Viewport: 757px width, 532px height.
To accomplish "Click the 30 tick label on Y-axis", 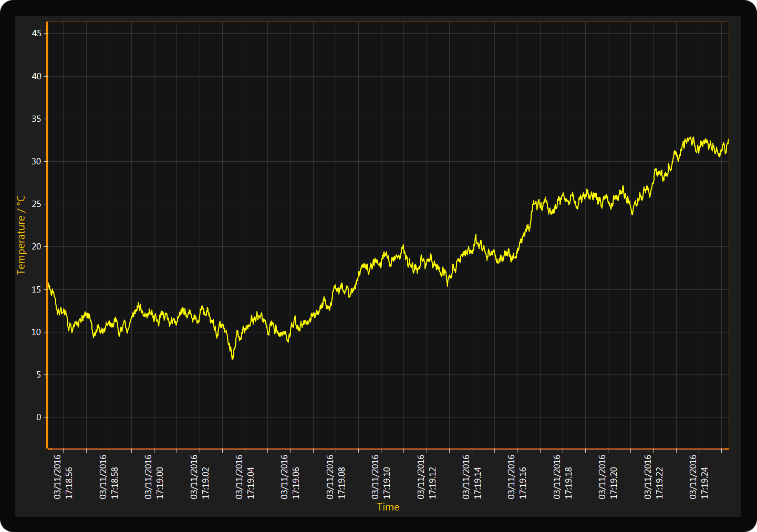I will pyautogui.click(x=36, y=162).
